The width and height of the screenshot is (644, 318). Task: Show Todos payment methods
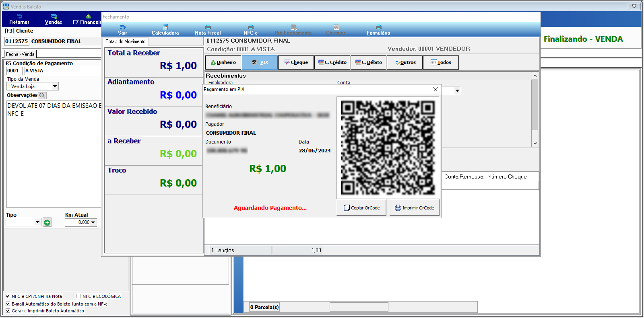click(x=441, y=62)
